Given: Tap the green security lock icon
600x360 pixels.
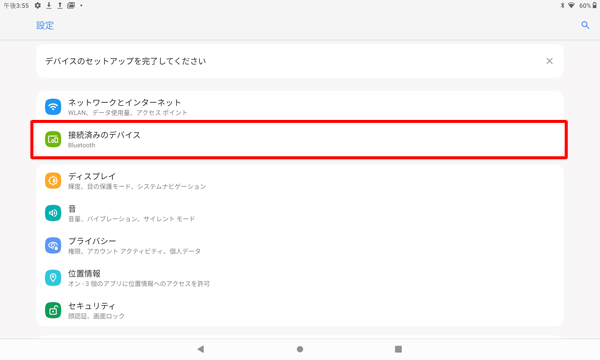Looking at the screenshot, I should click(53, 310).
